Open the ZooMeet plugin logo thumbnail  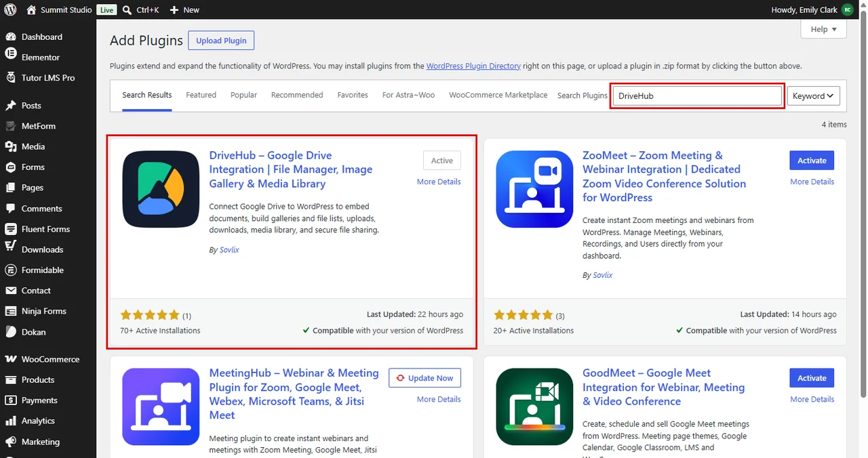point(534,189)
